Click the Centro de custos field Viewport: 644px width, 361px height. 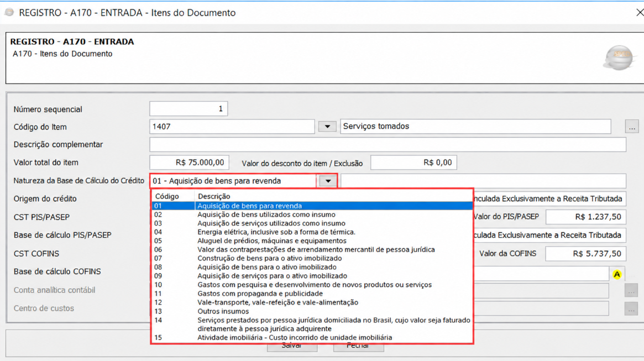tap(541, 308)
